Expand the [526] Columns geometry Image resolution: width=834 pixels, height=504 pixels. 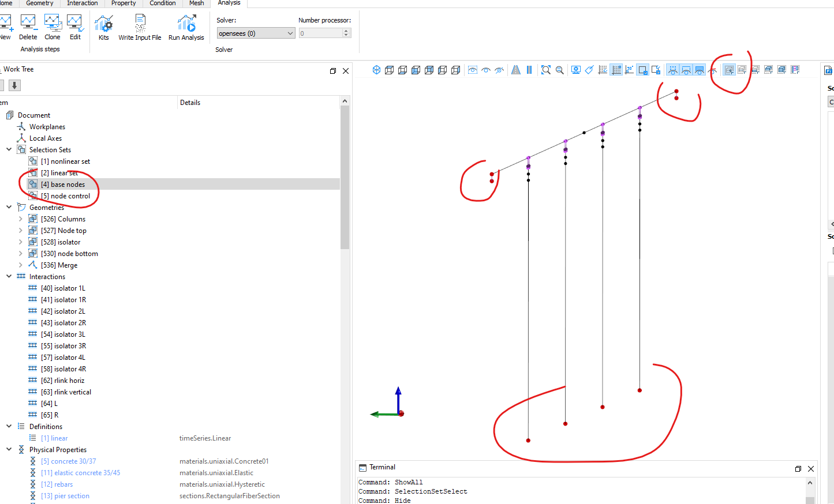point(20,219)
